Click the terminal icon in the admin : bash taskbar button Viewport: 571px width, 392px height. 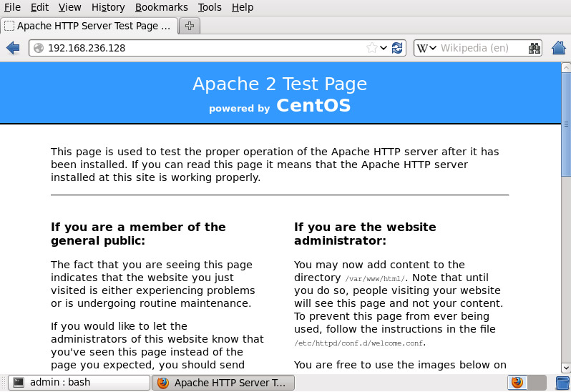pyautogui.click(x=19, y=383)
